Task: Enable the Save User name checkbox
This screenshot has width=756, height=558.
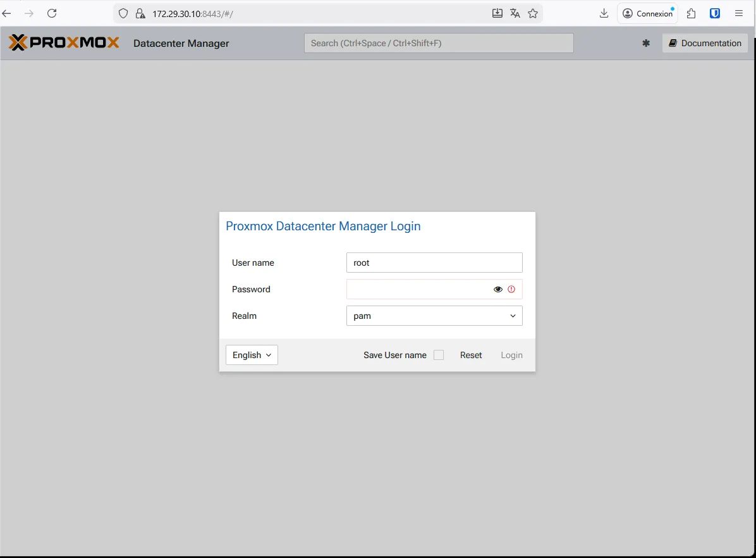Action: click(x=439, y=355)
